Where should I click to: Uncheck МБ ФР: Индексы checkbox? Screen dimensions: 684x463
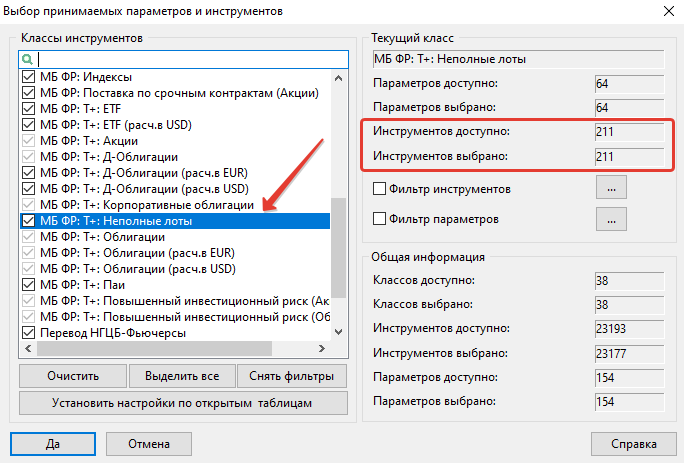[x=28, y=77]
